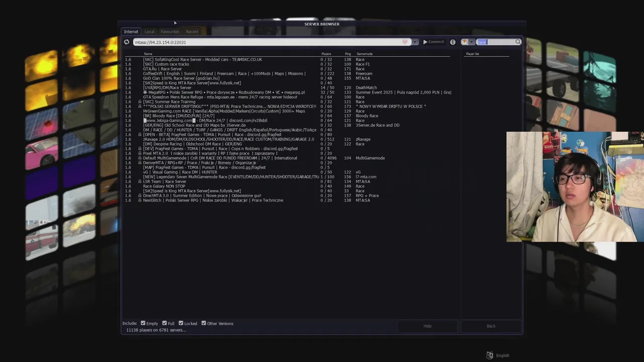Click the 'DeathMatch' gamemode cell
The width and height of the screenshot is (644, 362).
pyautogui.click(x=366, y=88)
